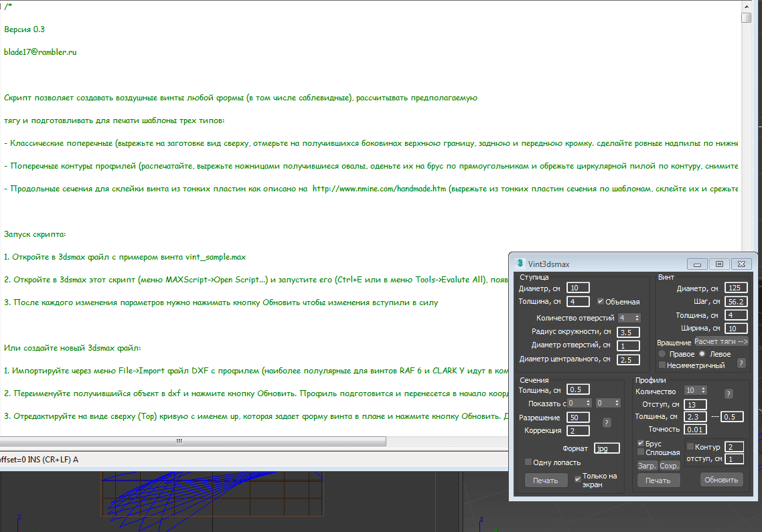
Task: Enable the Несимметричный checkbox
Action: (x=662, y=365)
